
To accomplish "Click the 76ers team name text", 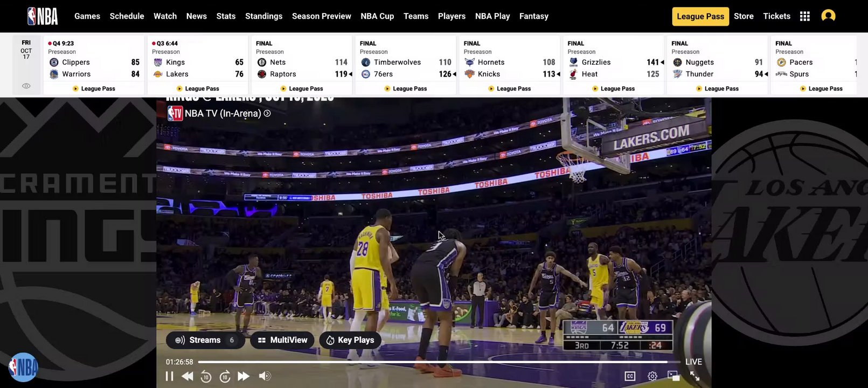I will click(x=383, y=74).
